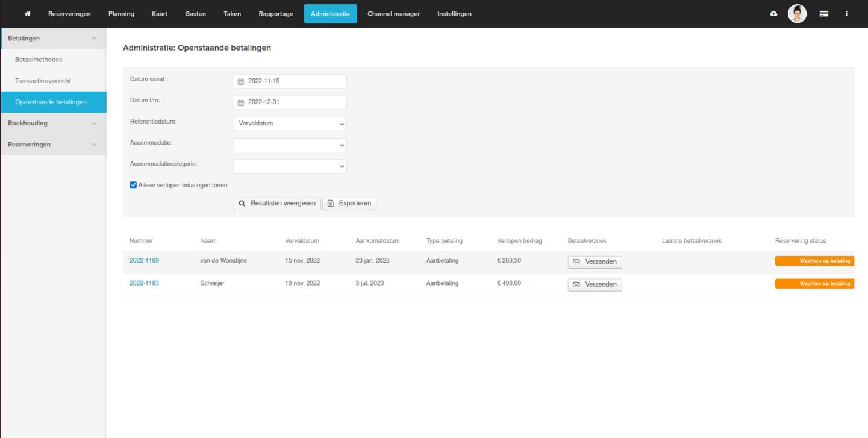Open reservation 2022-1183 link
868x438 pixels.
click(144, 283)
